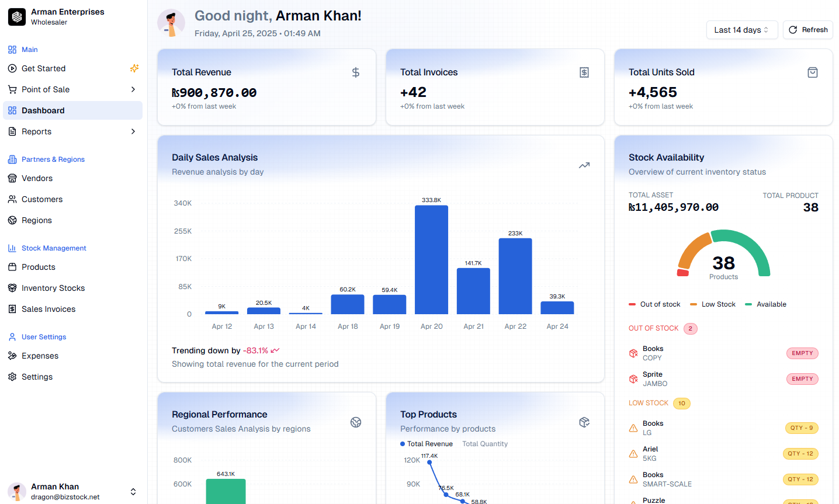This screenshot has width=839, height=504.
Task: Click the sparkle icon beside Get Started
Action: point(134,68)
